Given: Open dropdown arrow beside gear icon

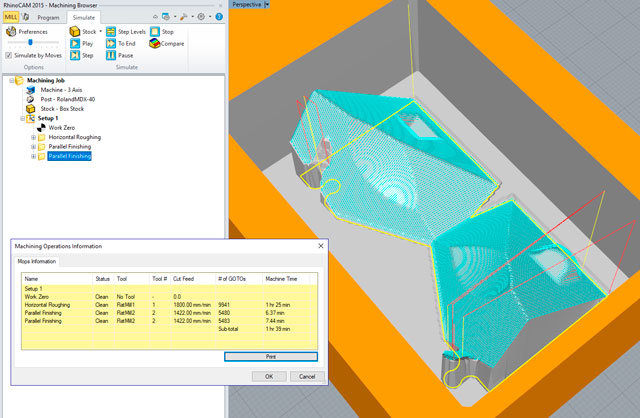Looking at the screenshot, I should [x=210, y=17].
